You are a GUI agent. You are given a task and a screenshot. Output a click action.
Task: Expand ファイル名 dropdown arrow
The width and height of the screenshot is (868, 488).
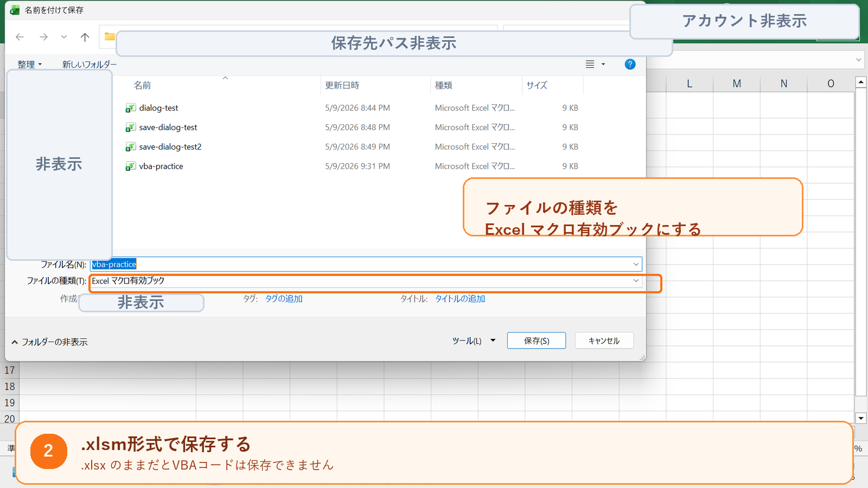pos(636,265)
